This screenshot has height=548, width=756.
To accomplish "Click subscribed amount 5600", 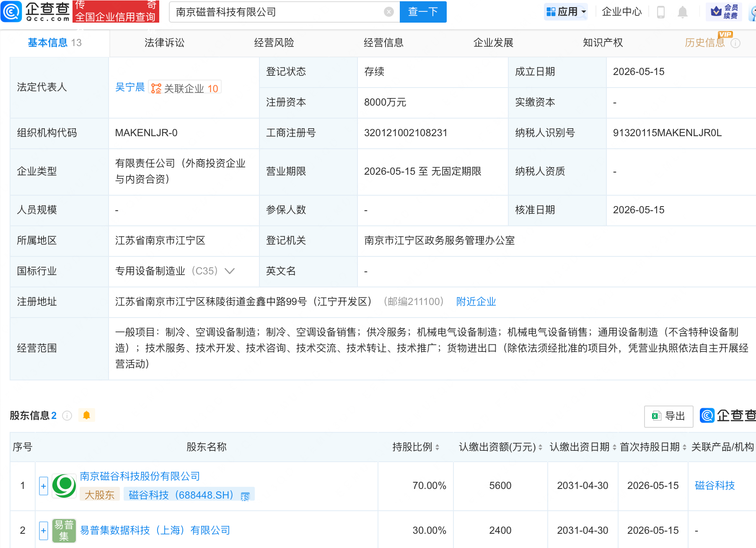I will (x=500, y=486).
